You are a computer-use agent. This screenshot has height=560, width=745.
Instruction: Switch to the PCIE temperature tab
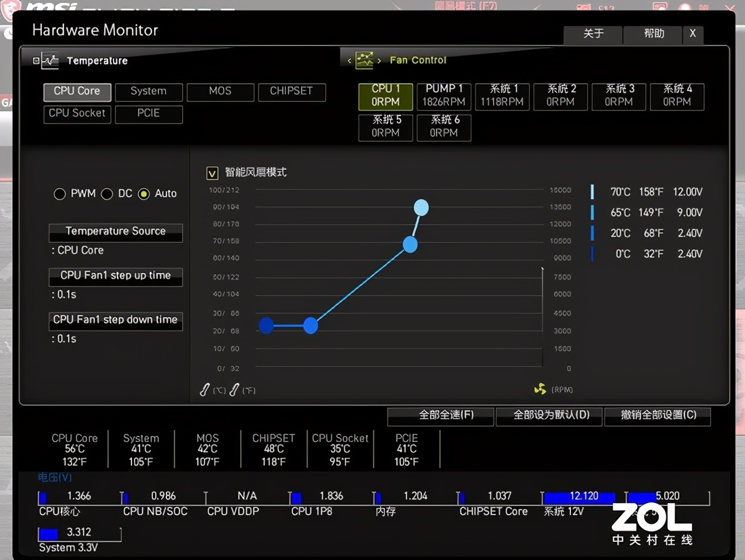click(148, 114)
